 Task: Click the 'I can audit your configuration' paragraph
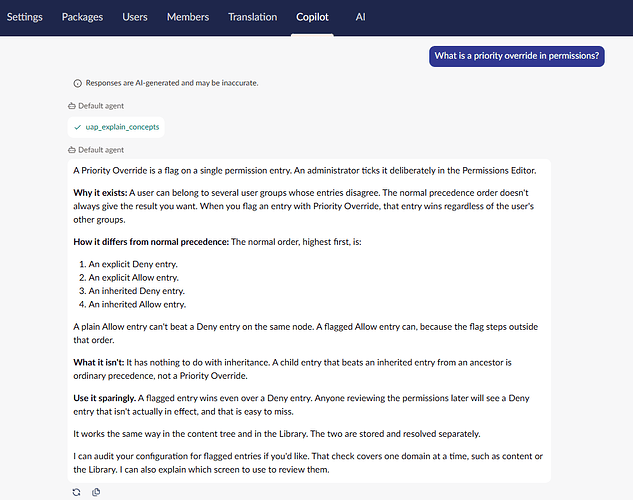pyautogui.click(x=308, y=463)
